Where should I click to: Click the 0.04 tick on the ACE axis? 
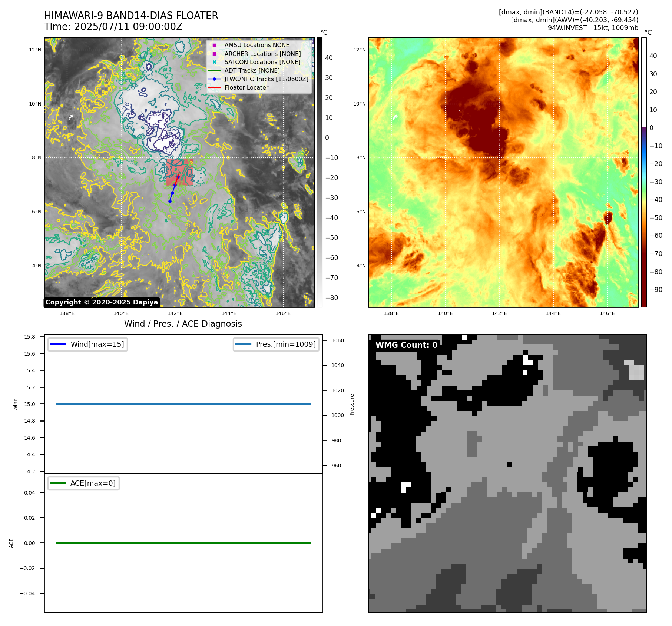click(x=30, y=493)
